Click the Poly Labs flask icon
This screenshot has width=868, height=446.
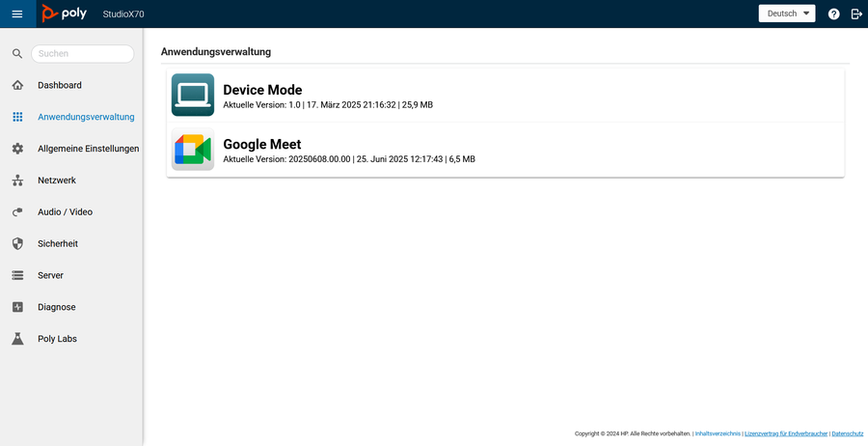17,339
